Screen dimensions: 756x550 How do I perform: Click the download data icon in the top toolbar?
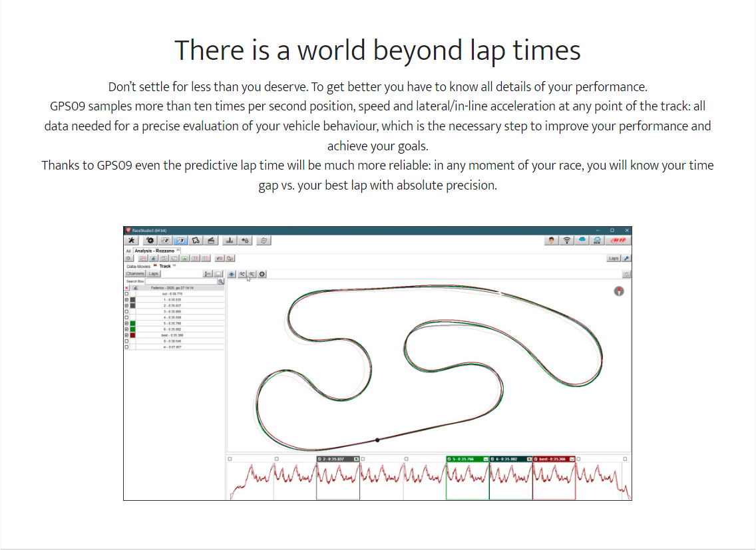[230, 240]
